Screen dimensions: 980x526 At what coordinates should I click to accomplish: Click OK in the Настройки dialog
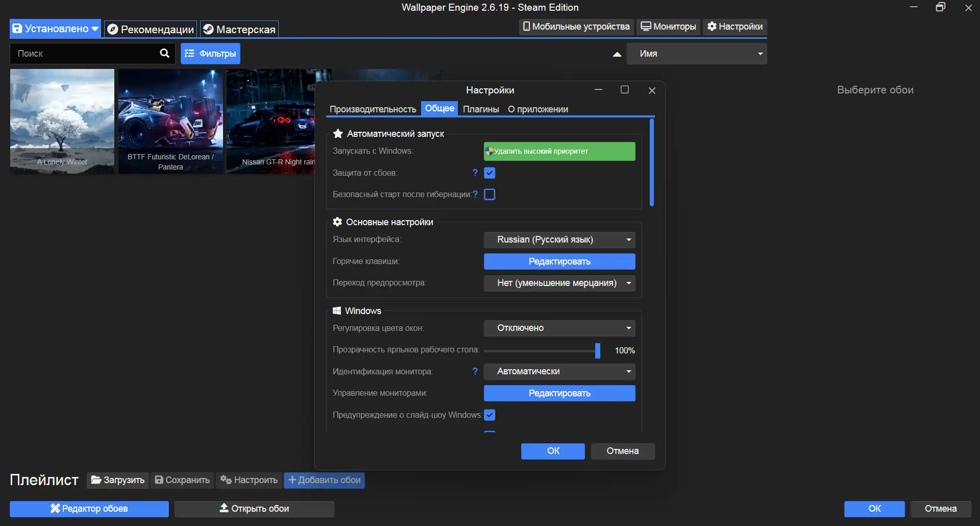tap(553, 451)
